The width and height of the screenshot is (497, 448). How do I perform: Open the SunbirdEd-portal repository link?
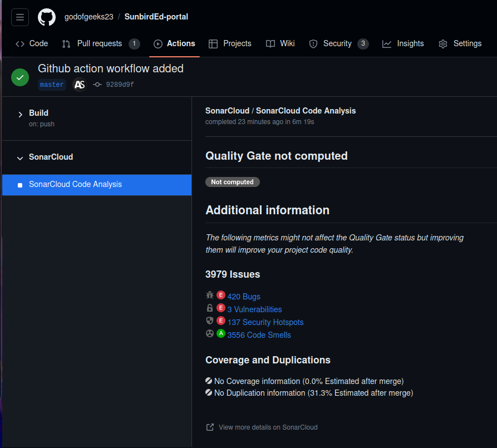[x=156, y=17]
